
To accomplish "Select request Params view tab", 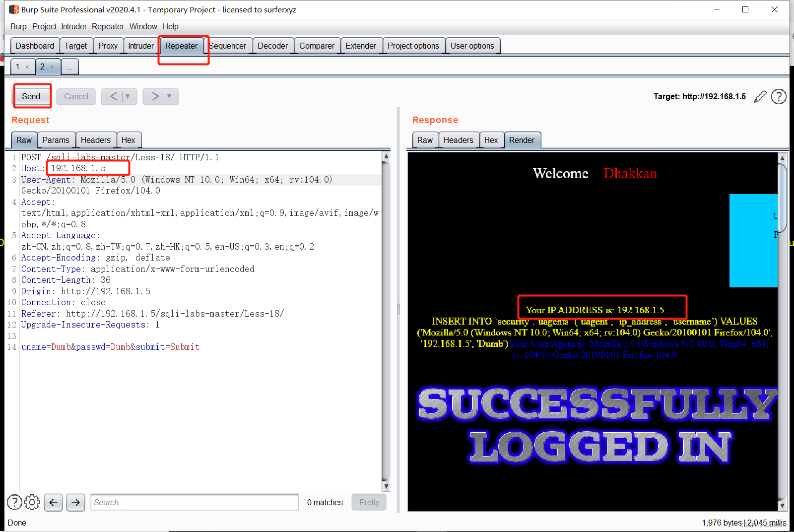I will (56, 140).
